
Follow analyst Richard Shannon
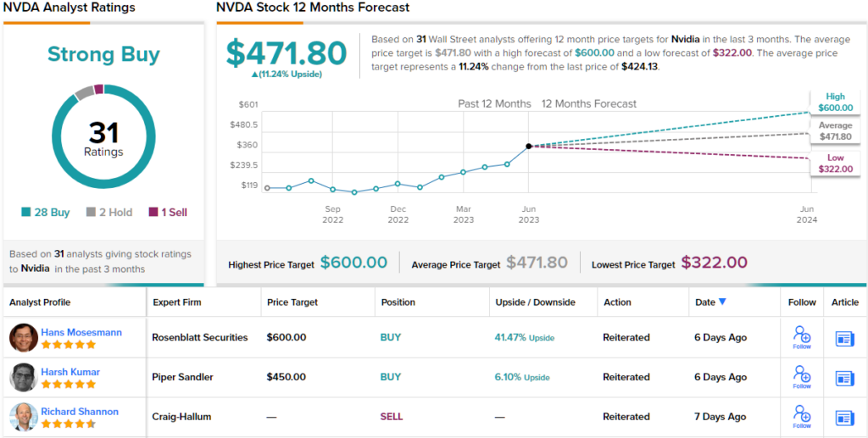click(801, 416)
